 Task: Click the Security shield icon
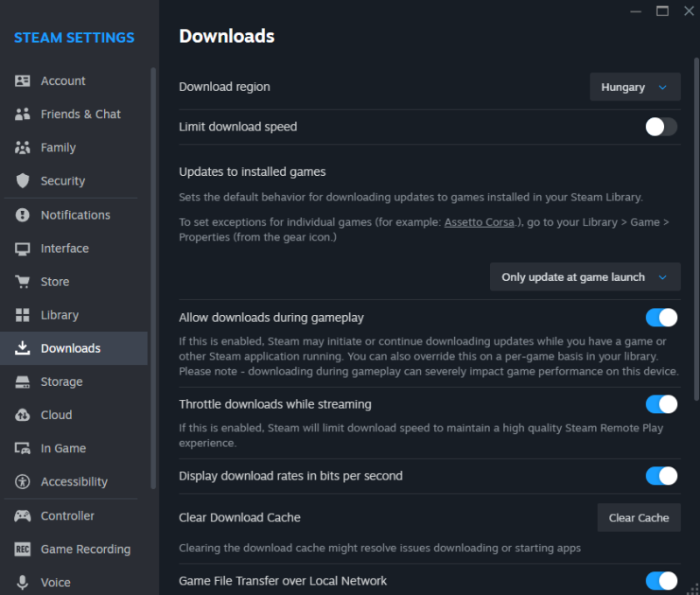click(x=23, y=181)
